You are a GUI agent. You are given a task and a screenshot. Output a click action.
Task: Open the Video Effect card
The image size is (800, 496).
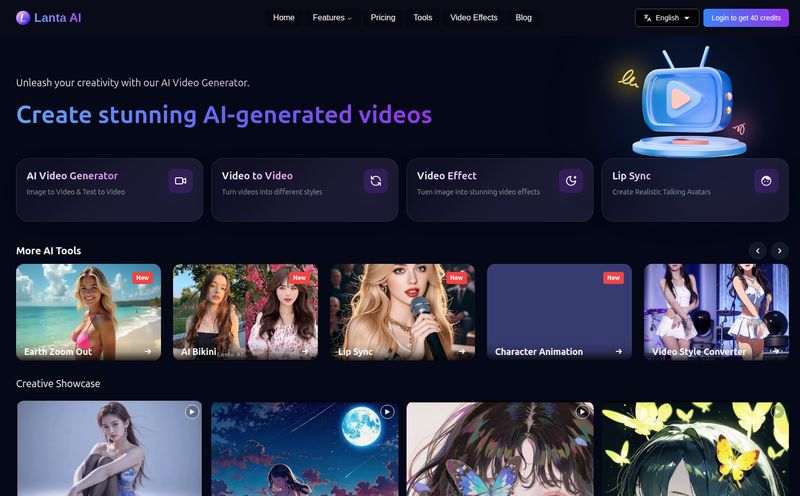coord(500,190)
